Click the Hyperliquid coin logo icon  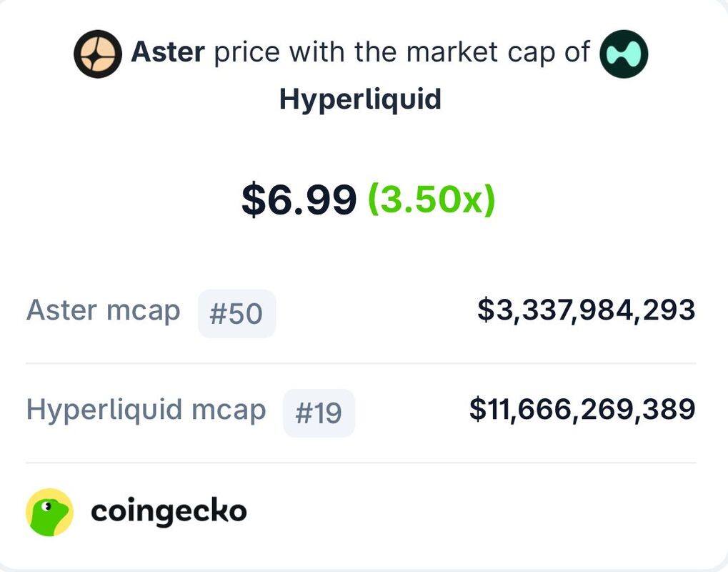point(624,54)
